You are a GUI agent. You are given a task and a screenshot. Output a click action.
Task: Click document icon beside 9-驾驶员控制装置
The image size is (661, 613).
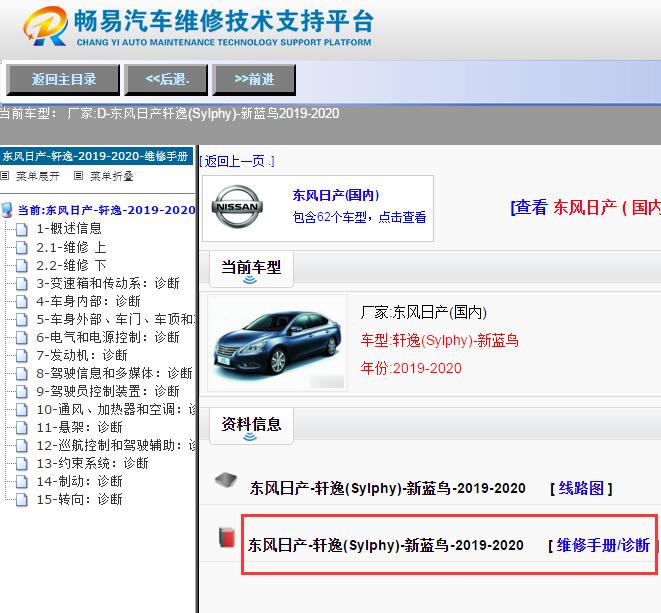(x=21, y=392)
